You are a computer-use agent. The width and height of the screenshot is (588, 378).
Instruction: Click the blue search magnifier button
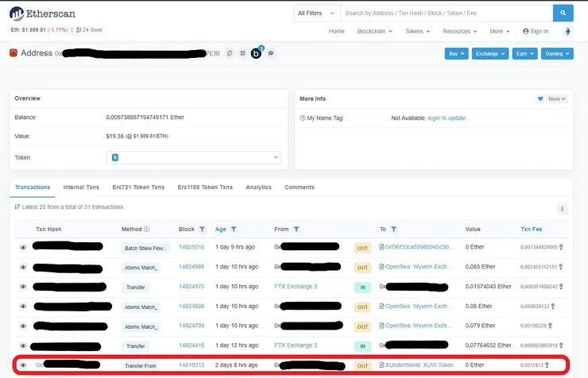coord(563,13)
